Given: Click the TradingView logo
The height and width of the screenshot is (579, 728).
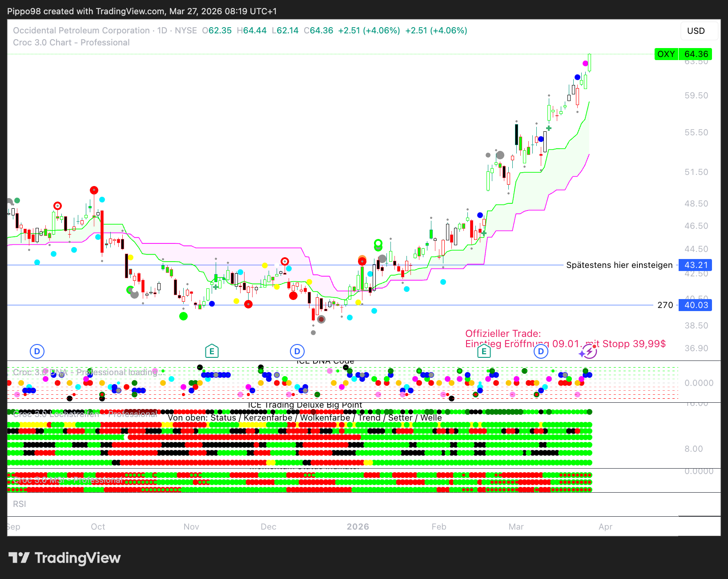Looking at the screenshot, I should click(x=64, y=558).
